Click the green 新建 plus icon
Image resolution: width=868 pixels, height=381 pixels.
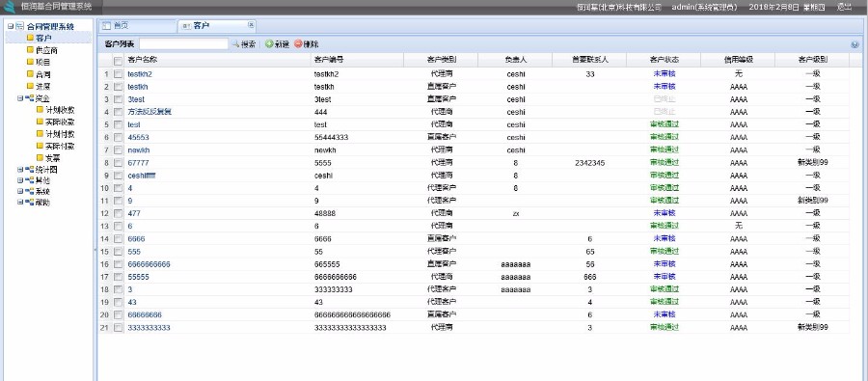point(269,44)
